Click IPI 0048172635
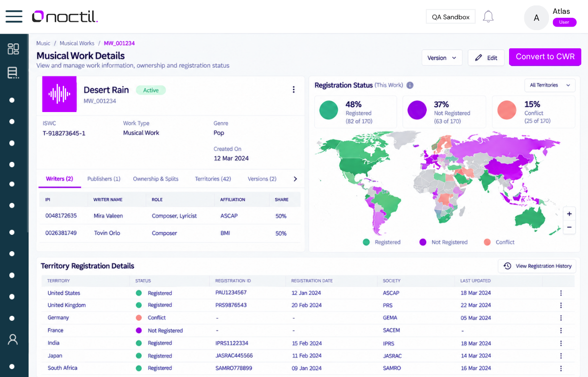This screenshot has height=377, width=588. pos(61,216)
